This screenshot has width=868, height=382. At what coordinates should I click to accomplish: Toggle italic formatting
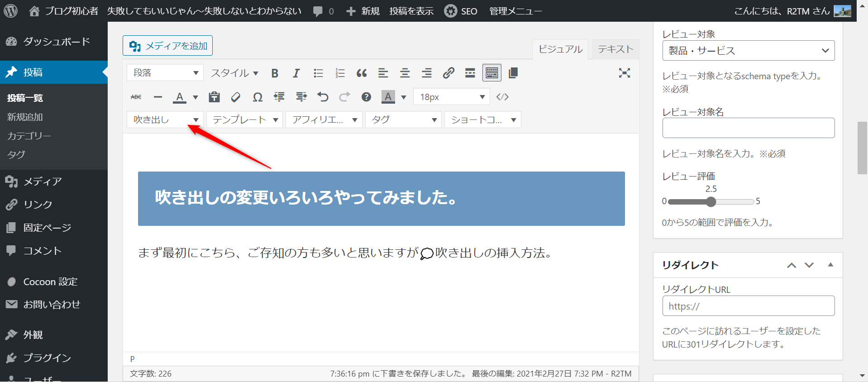coord(296,73)
